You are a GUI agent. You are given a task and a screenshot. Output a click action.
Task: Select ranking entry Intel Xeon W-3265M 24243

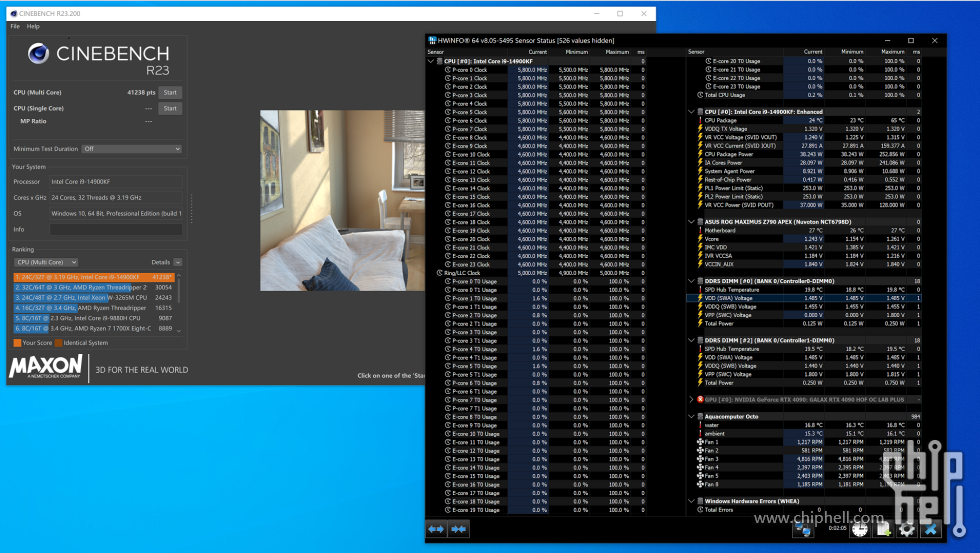(94, 297)
